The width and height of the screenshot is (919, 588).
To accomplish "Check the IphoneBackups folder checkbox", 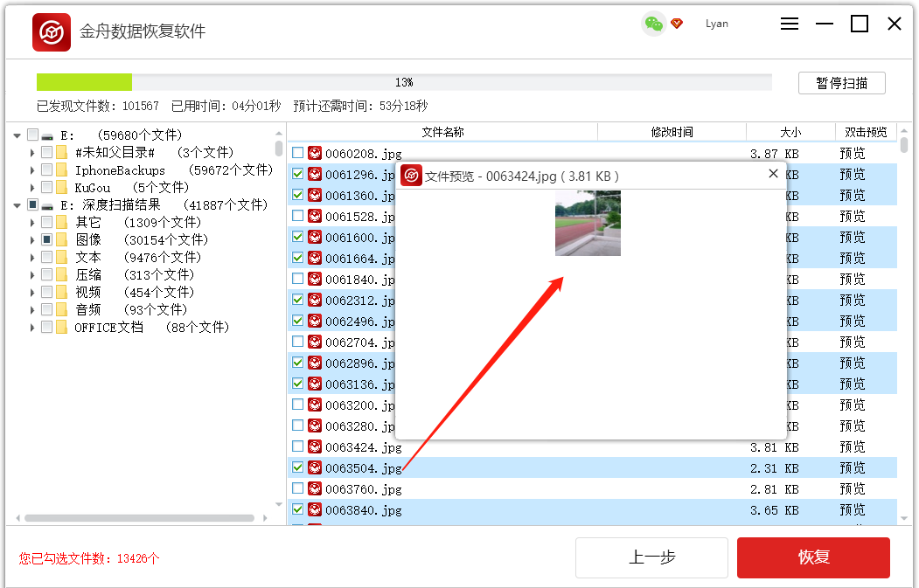I will 47,169.
